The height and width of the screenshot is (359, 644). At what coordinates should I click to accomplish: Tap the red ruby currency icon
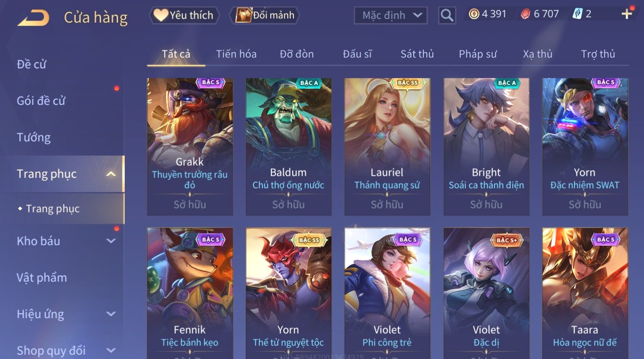[525, 14]
